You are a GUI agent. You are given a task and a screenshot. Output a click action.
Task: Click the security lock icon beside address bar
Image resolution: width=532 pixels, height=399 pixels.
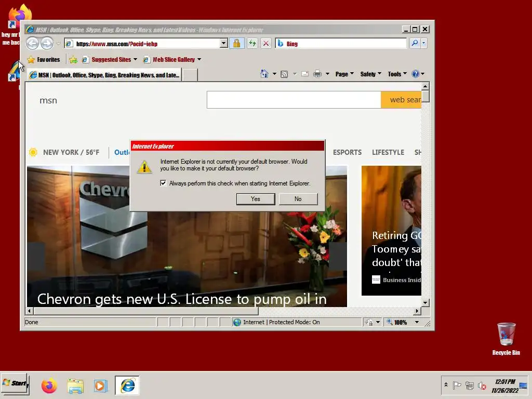pyautogui.click(x=236, y=44)
